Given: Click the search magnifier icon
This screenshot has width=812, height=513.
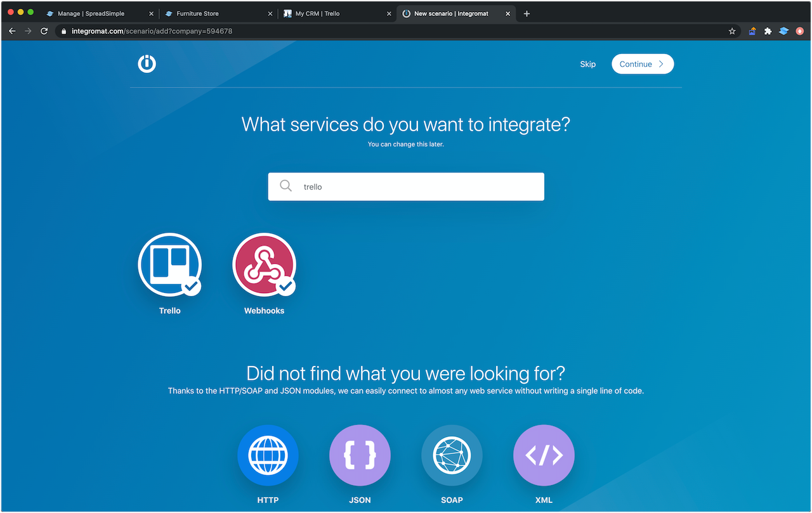Looking at the screenshot, I should click(285, 186).
